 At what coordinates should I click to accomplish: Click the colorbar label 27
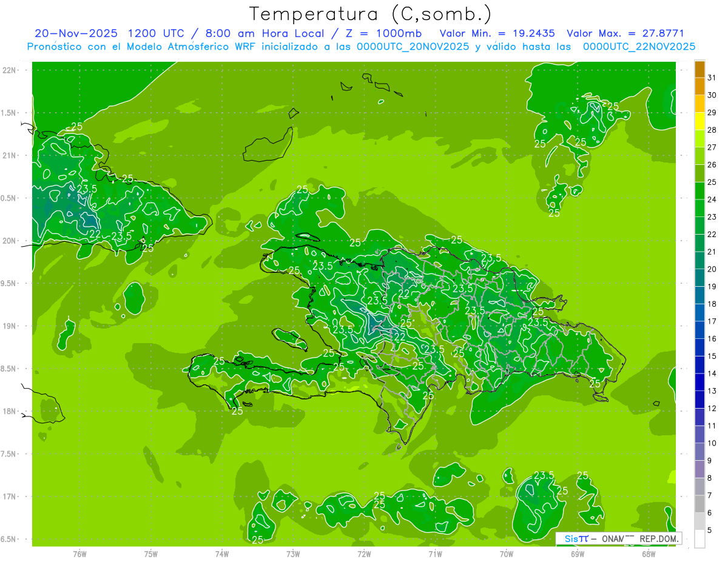click(712, 147)
